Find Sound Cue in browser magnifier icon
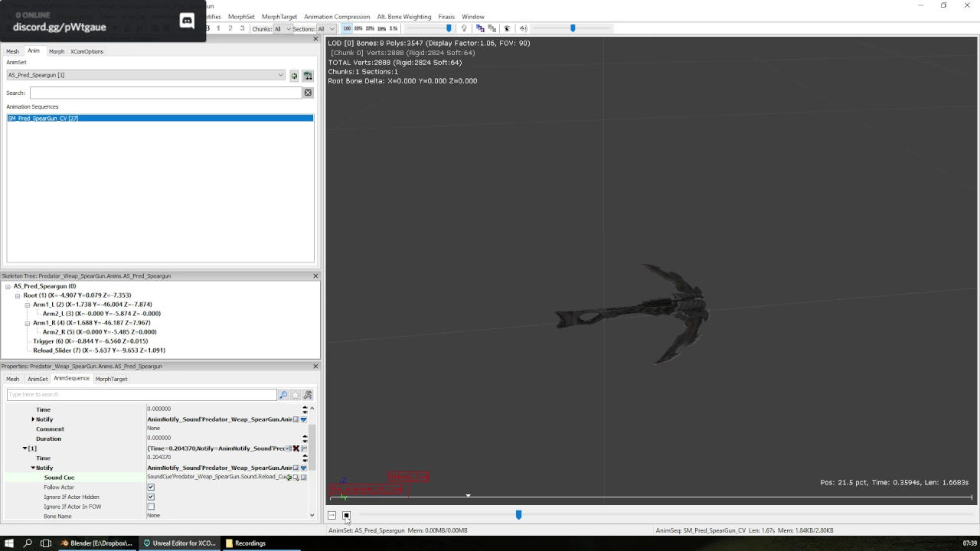This screenshot has width=980, height=551. point(296,478)
